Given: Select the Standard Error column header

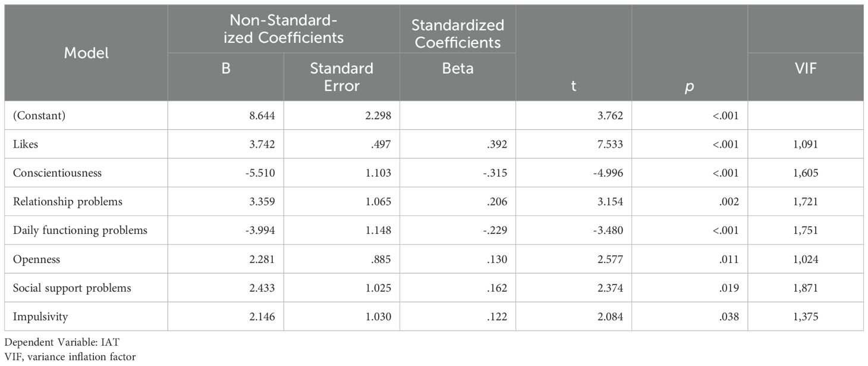Looking at the screenshot, I should tap(342, 77).
